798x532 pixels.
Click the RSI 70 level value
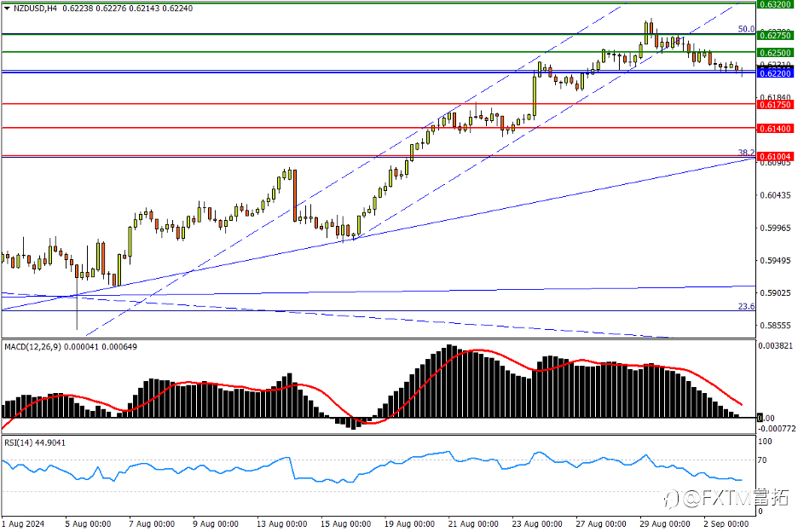762,460
